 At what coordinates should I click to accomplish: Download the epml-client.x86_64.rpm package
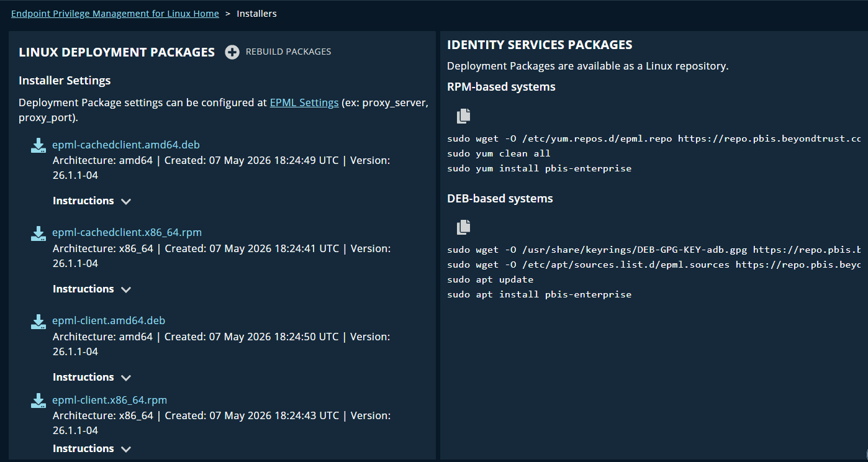109,400
